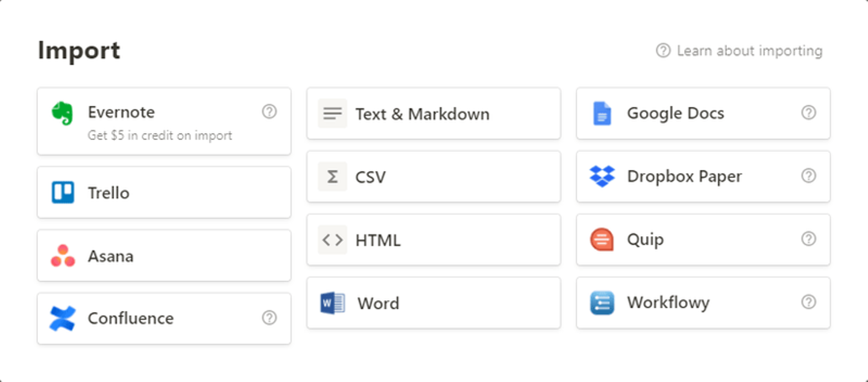Click the Word document icon
Image resolution: width=868 pixels, height=382 pixels.
click(332, 302)
